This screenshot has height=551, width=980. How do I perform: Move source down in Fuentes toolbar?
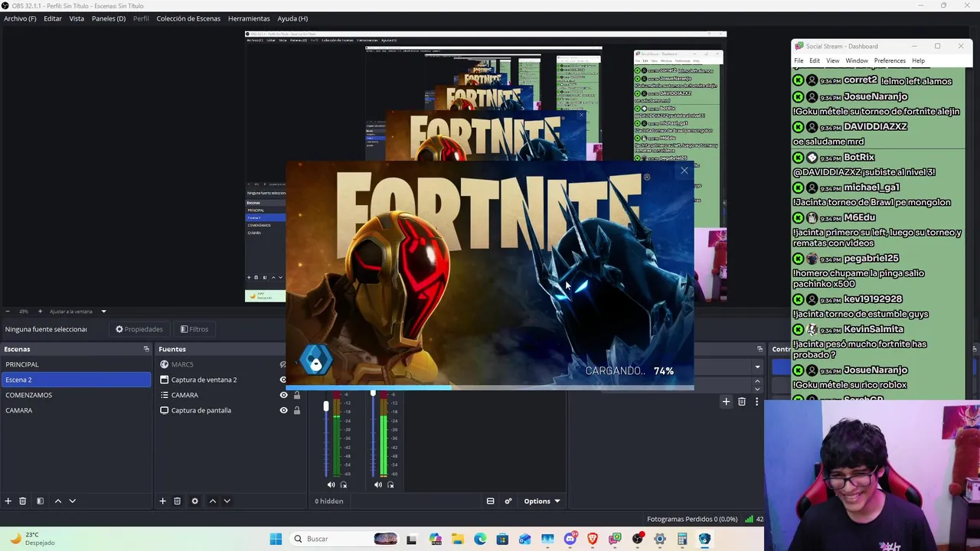point(227,501)
